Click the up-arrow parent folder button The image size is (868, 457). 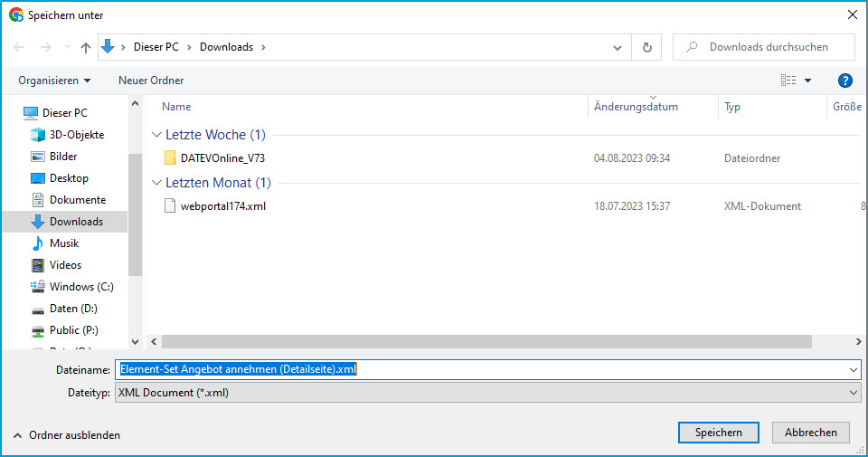click(86, 47)
